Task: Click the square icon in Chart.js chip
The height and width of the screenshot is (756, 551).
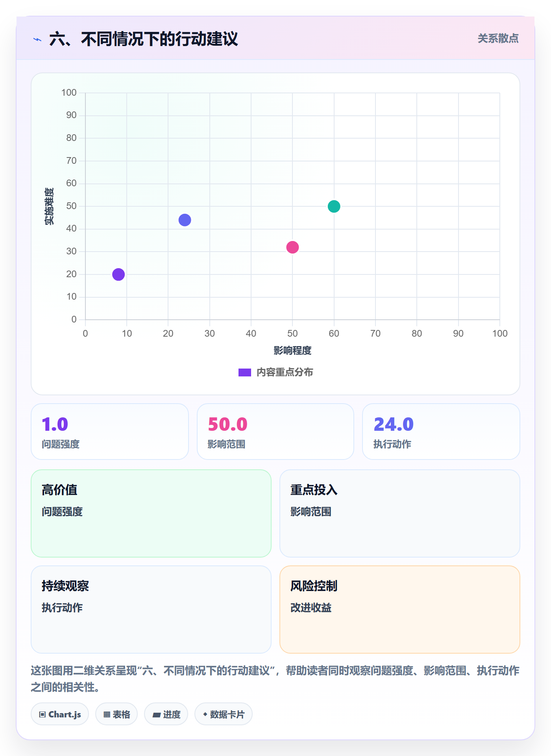Action: coord(43,715)
